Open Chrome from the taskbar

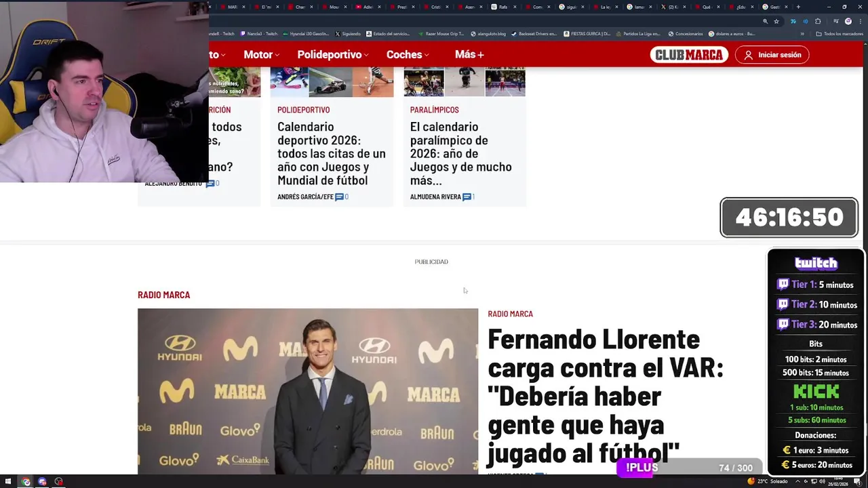[x=26, y=482]
